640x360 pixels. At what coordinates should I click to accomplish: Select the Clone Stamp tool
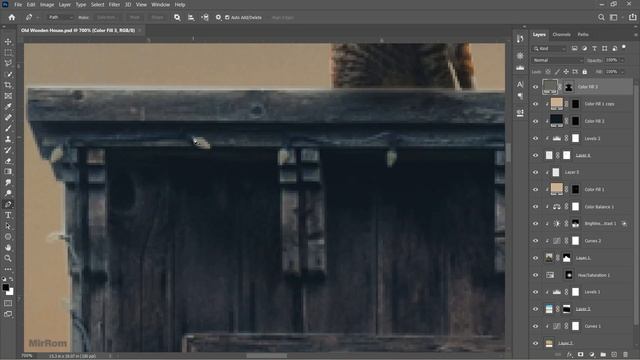click(8, 139)
